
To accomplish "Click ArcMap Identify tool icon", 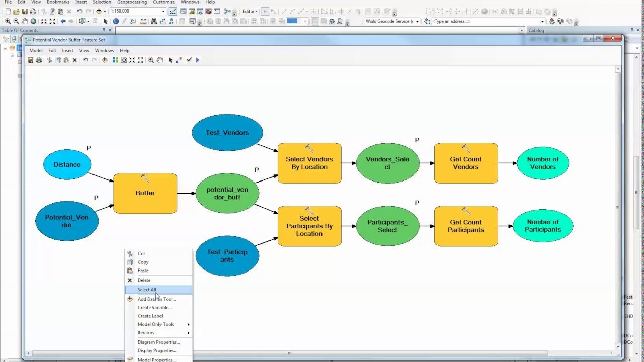I will (116, 21).
